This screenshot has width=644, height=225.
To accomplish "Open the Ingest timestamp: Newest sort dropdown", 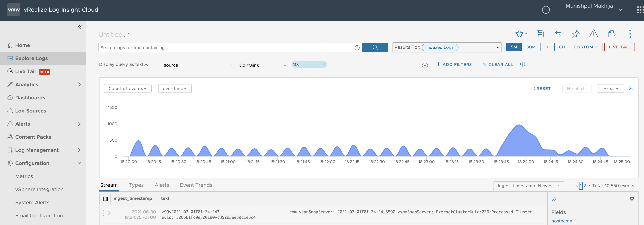I will coord(528,185).
